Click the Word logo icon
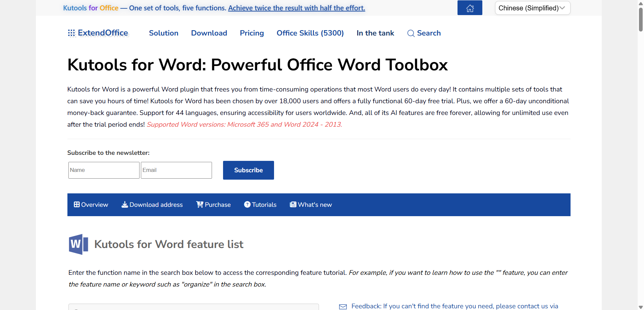 pyautogui.click(x=78, y=244)
